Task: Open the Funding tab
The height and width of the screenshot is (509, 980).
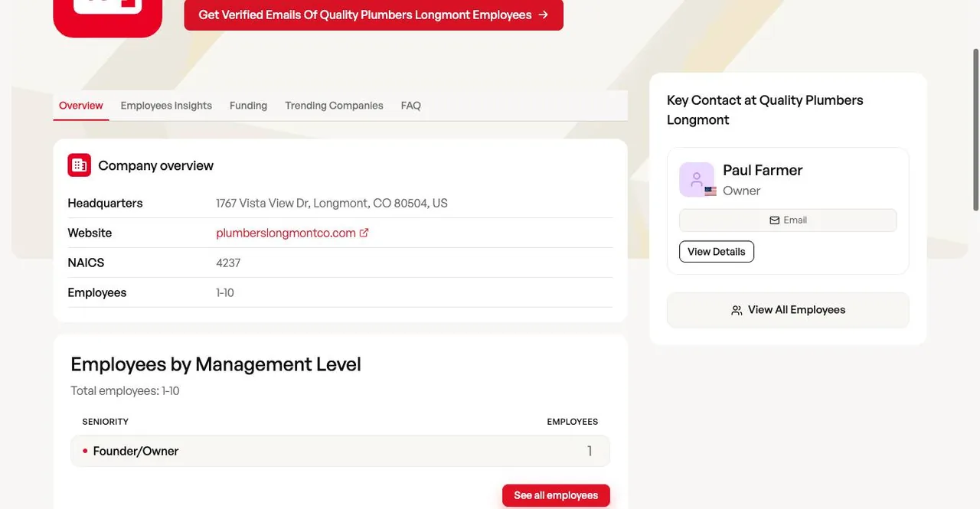Action: [248, 106]
